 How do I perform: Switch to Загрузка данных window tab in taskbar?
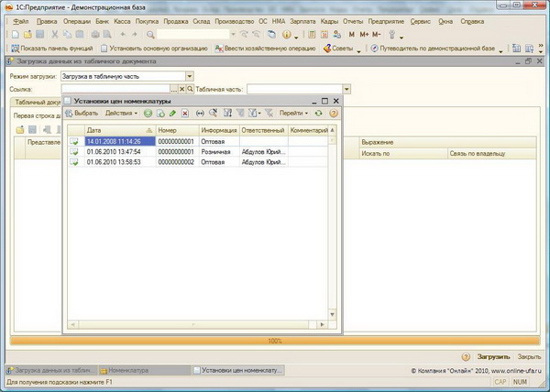tap(51, 370)
